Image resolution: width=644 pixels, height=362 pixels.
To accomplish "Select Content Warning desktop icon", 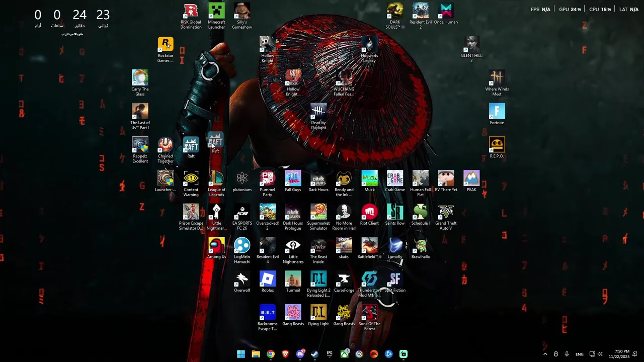I will [x=191, y=184].
